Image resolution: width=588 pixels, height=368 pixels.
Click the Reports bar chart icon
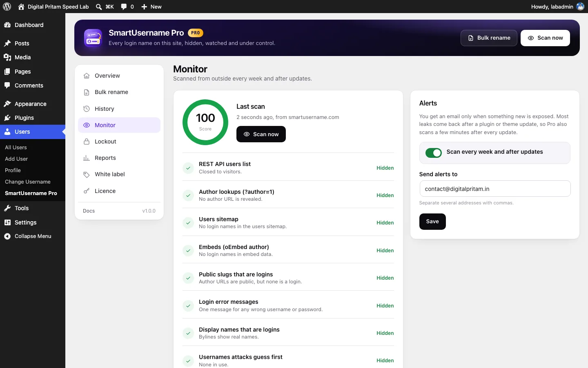(87, 158)
